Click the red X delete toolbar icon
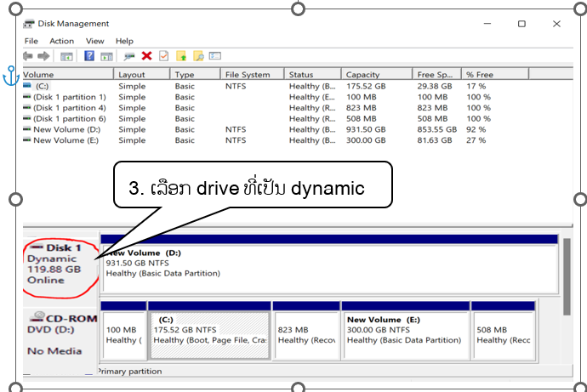 [146, 56]
